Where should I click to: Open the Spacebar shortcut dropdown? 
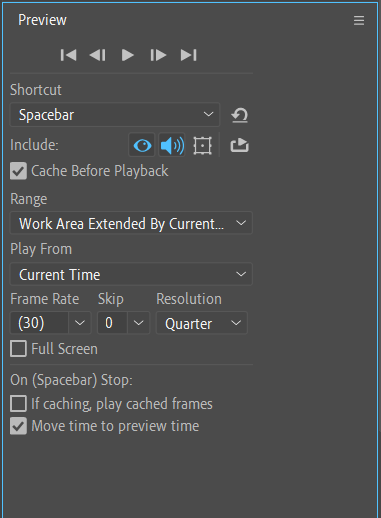[115, 115]
